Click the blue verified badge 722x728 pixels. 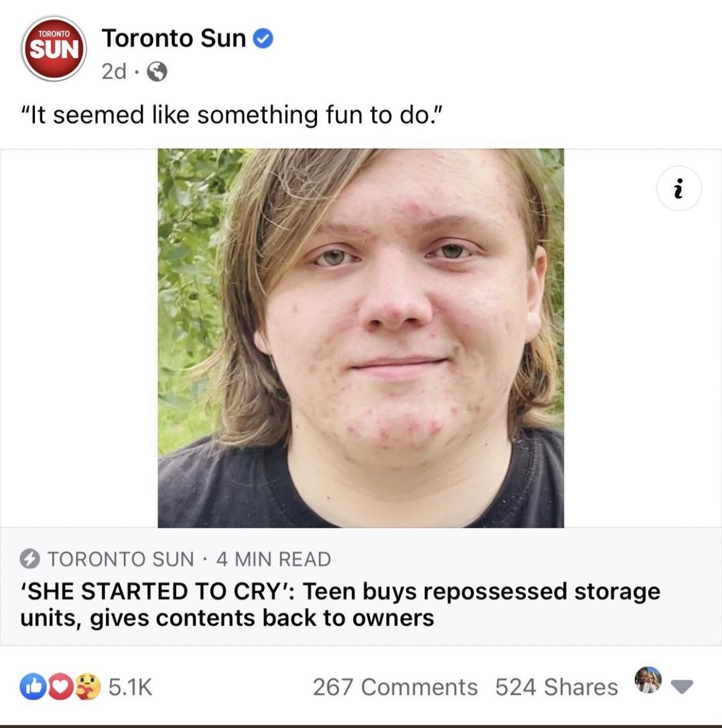262,39
